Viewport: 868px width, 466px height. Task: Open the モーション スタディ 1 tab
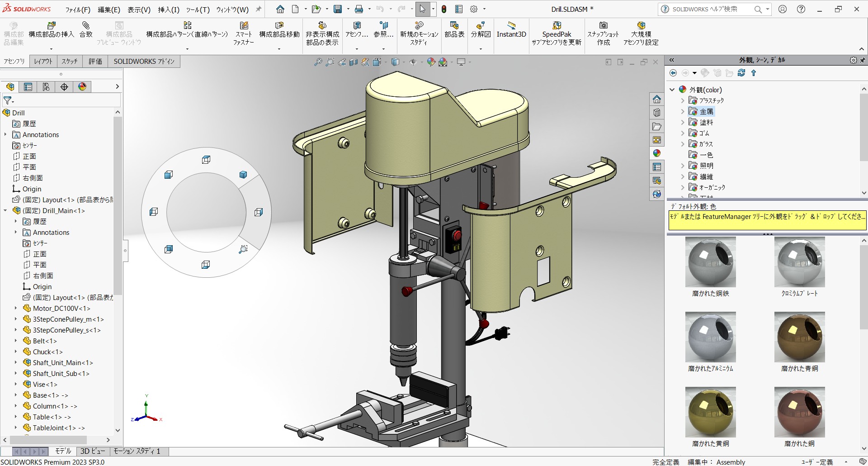(x=137, y=451)
